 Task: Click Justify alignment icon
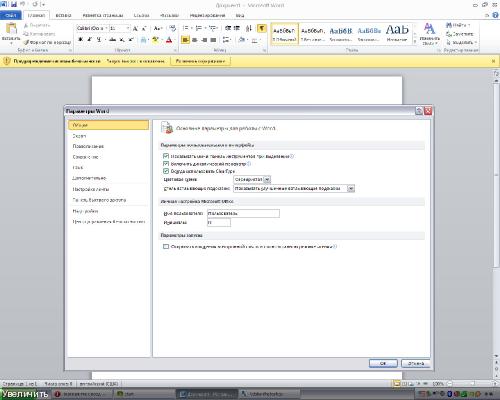point(213,40)
